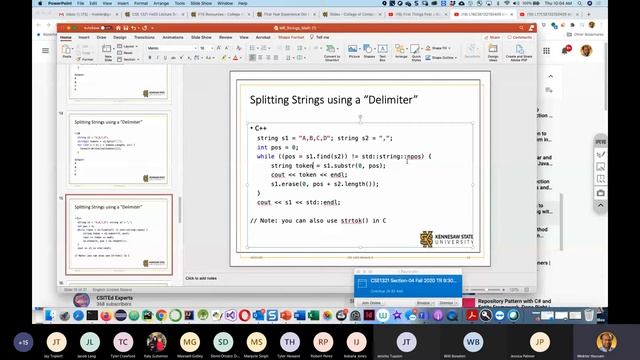Click the bullets list icon
This screenshot has width=640, height=360.
(252, 48)
